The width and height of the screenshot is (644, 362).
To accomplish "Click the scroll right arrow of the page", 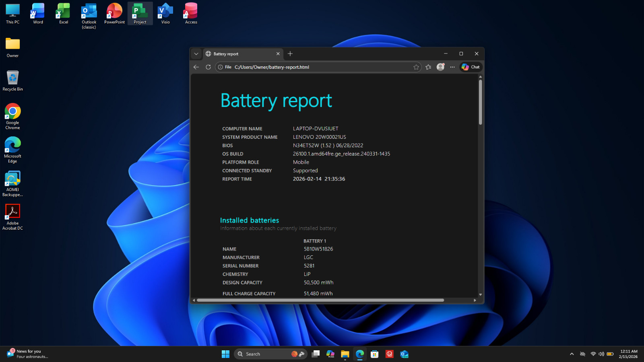I will point(475,300).
